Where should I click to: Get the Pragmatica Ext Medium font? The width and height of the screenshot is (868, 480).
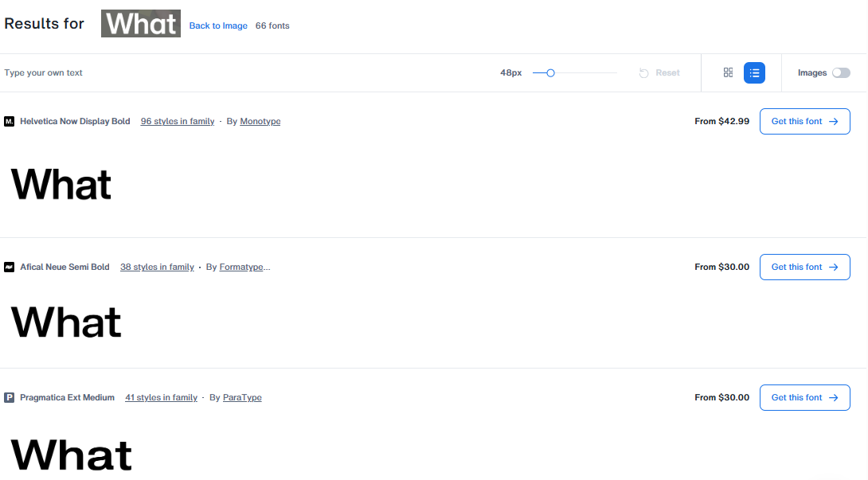[804, 397]
